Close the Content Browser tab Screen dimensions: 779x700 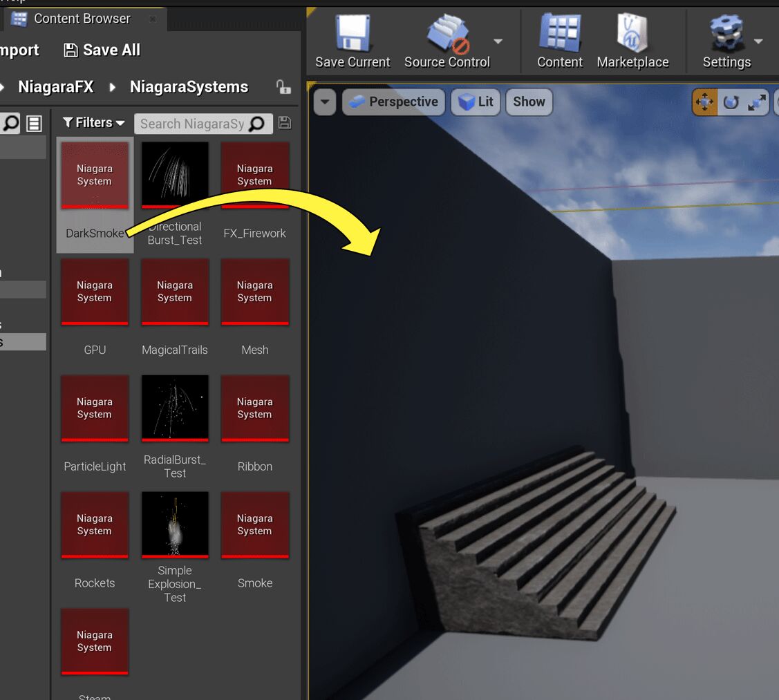(x=153, y=19)
